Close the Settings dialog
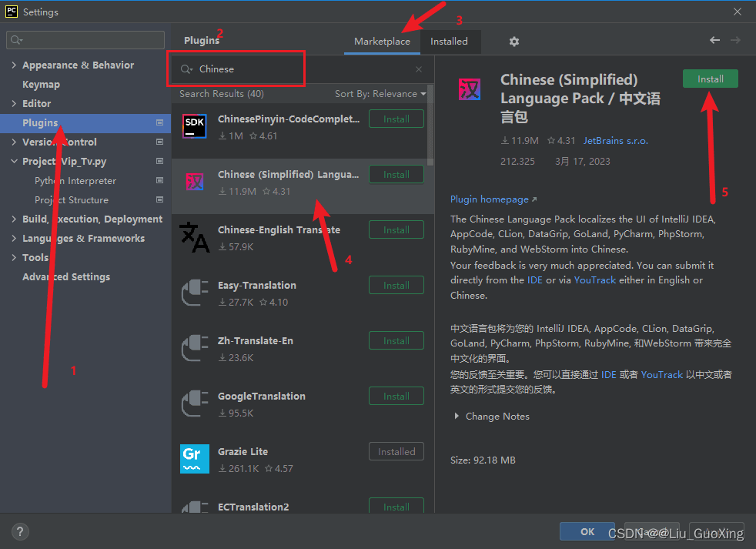 click(x=738, y=12)
